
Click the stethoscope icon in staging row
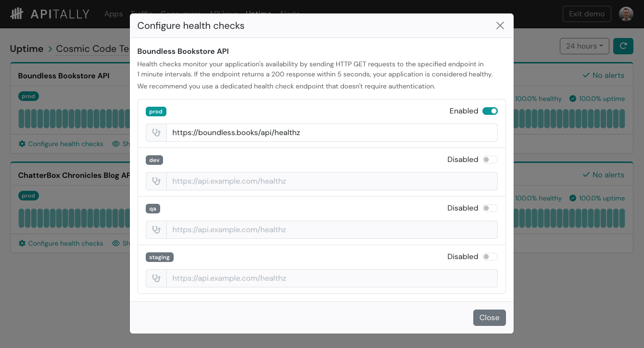[x=156, y=278]
